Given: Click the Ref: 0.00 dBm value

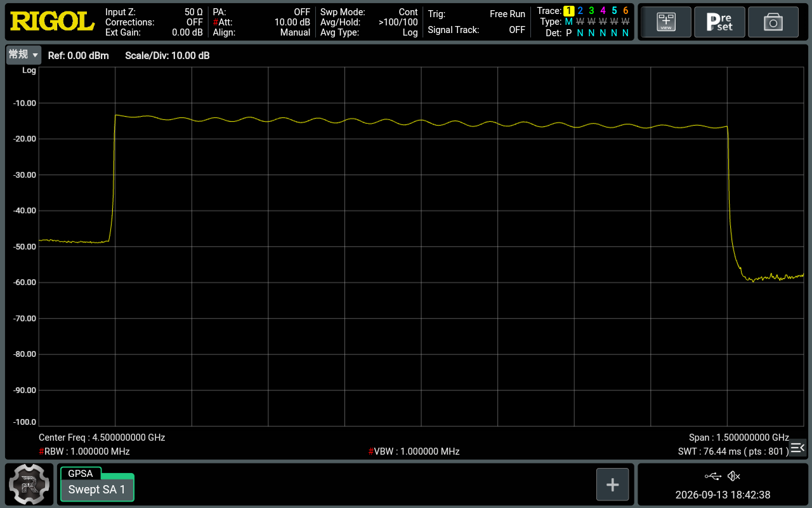Looking at the screenshot, I should [x=79, y=56].
